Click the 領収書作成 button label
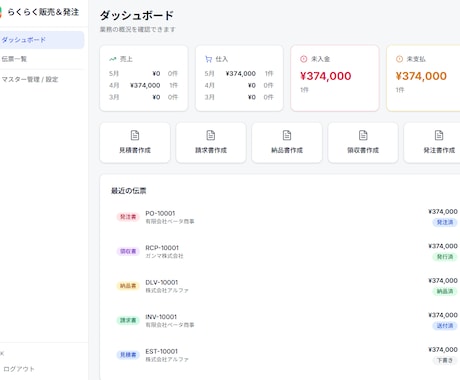Screen dimensions: 460x380 [x=363, y=150]
